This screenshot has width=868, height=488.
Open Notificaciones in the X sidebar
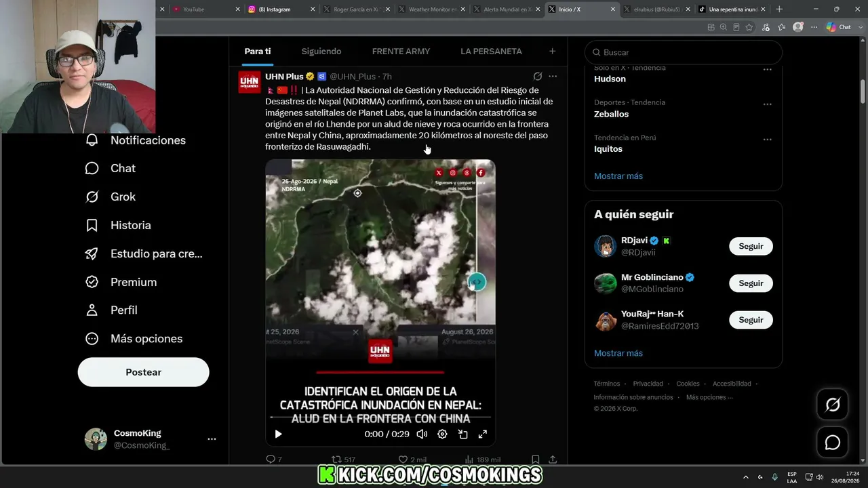135,140
